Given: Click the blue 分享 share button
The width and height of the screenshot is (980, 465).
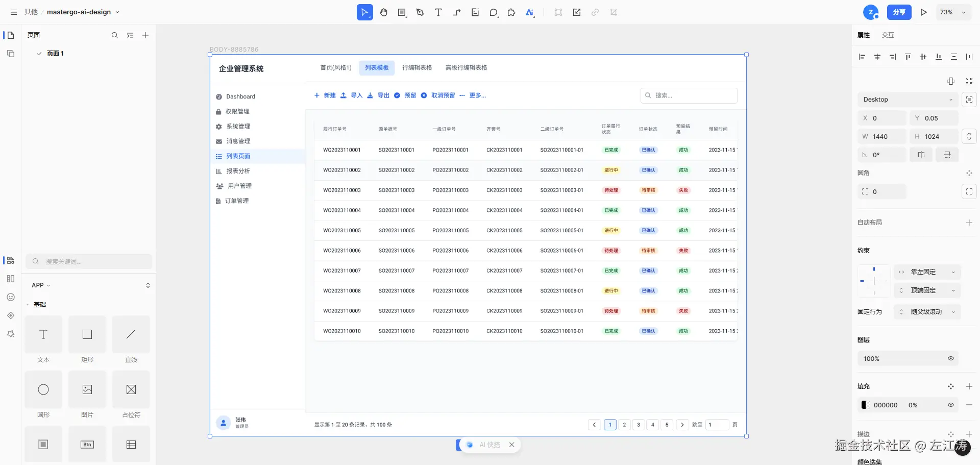Looking at the screenshot, I should [x=899, y=12].
